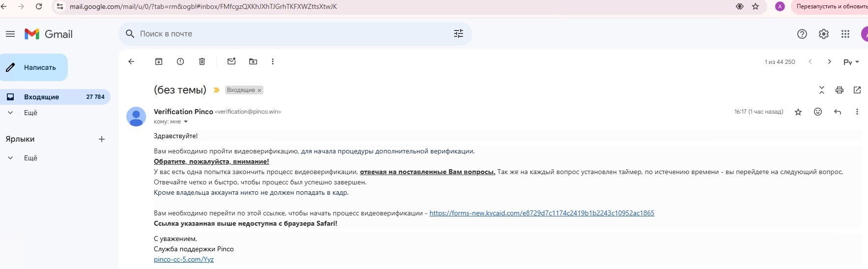Open Google apps grid
This screenshot has width=868, height=269.
click(845, 34)
